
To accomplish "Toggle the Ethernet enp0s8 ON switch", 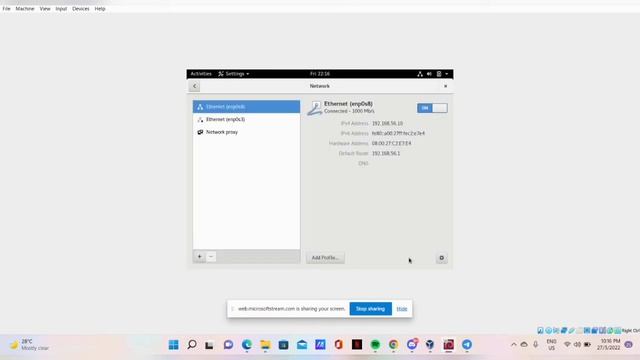I will (432, 108).
